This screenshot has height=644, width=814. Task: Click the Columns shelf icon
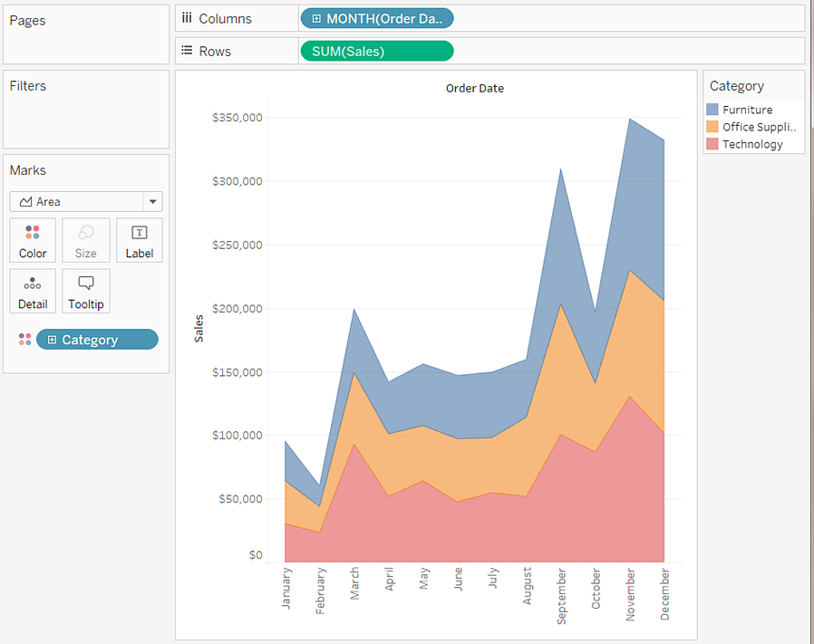[187, 18]
